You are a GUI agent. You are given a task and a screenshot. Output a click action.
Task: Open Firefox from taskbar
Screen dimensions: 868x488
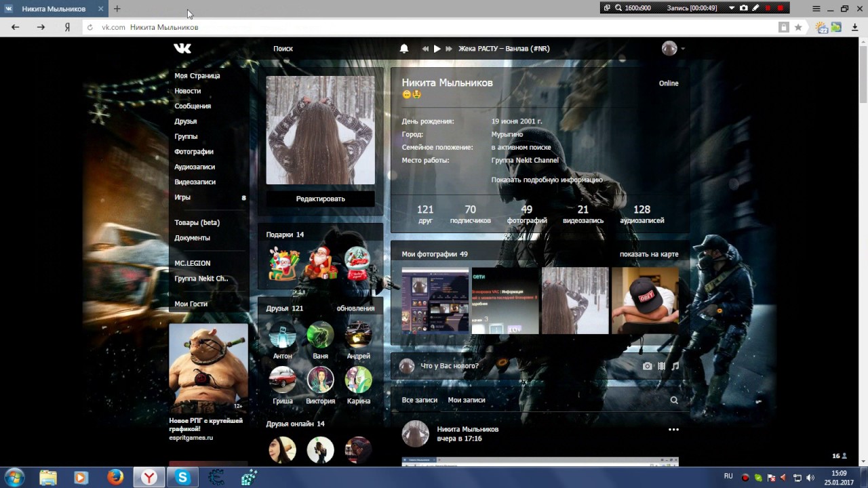(115, 477)
